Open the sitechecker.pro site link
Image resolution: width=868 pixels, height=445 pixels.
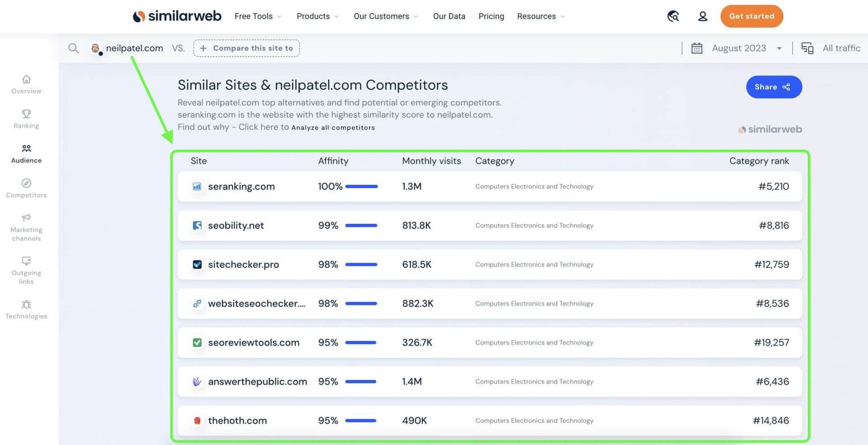point(244,265)
